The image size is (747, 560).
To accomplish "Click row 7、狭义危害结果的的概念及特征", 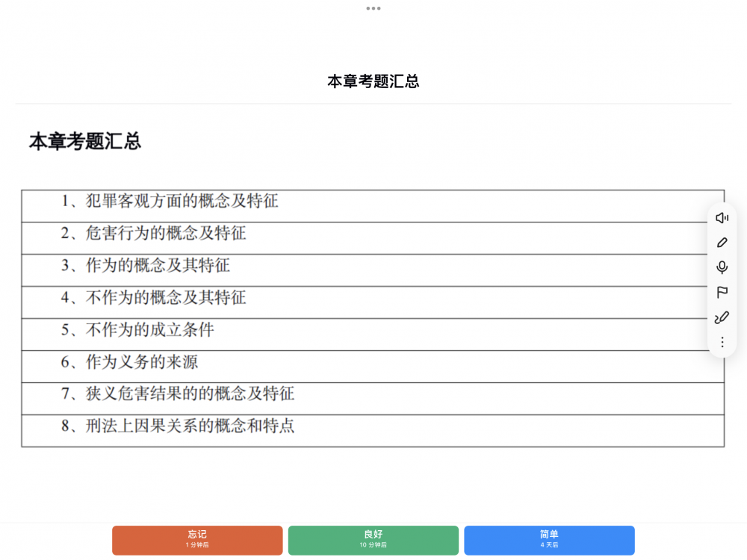I will 373,399.
